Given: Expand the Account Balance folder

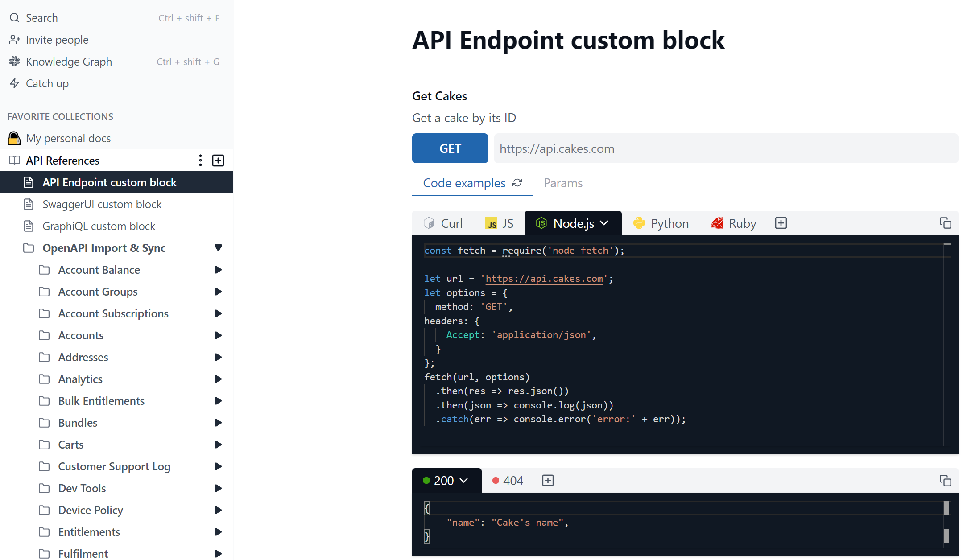Looking at the screenshot, I should pos(218,270).
